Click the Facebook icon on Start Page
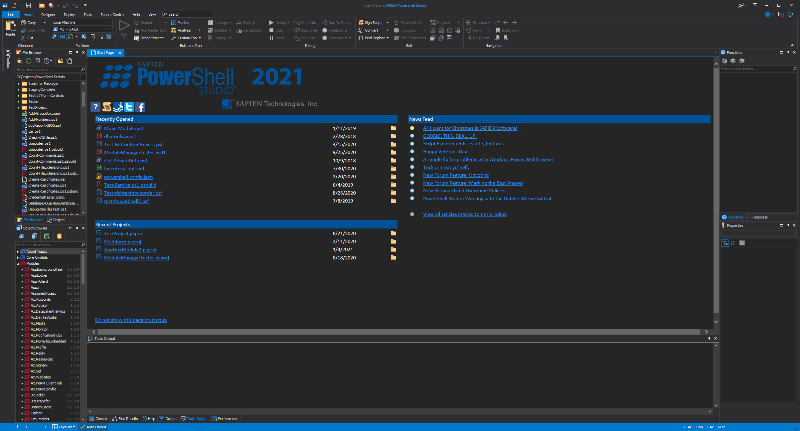 click(141, 106)
